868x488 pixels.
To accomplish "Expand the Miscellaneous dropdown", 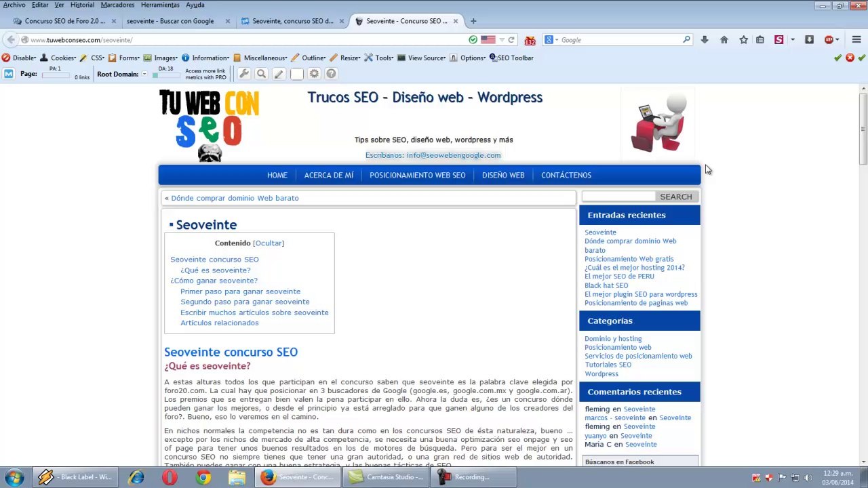I will point(260,58).
